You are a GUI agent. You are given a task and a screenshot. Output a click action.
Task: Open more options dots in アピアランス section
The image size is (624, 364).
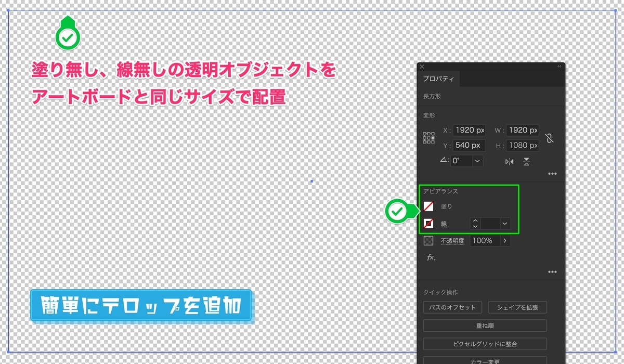tap(552, 271)
